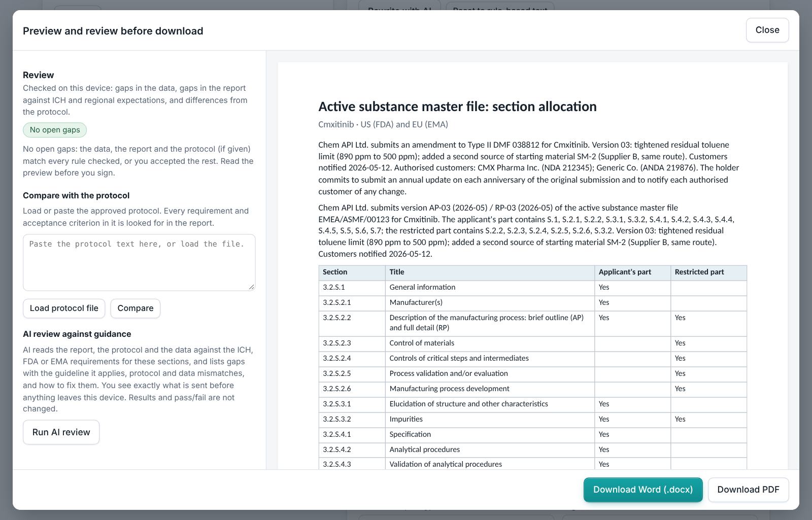Click the 'Analytical procedures' title cell
The image size is (812, 520).
[x=490, y=450]
